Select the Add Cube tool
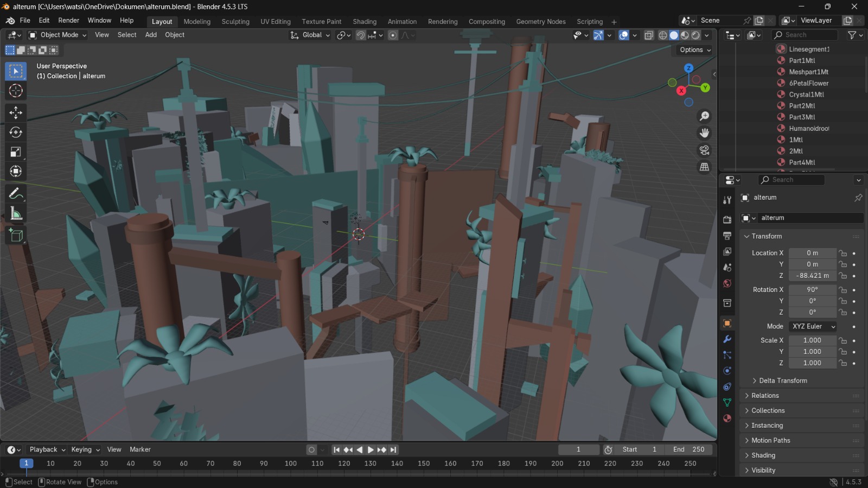 [x=16, y=236]
